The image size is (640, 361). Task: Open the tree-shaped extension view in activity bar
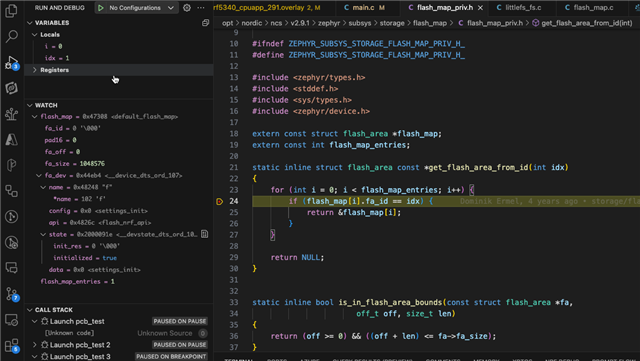click(11, 114)
